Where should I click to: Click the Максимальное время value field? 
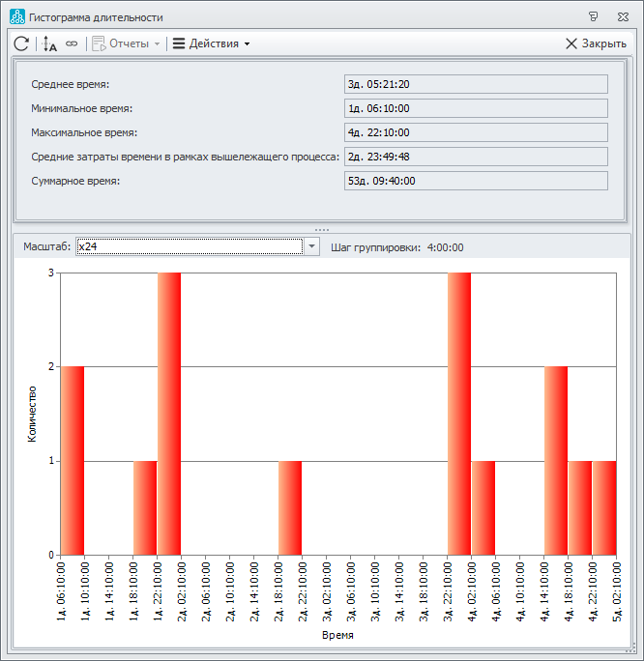pos(475,132)
